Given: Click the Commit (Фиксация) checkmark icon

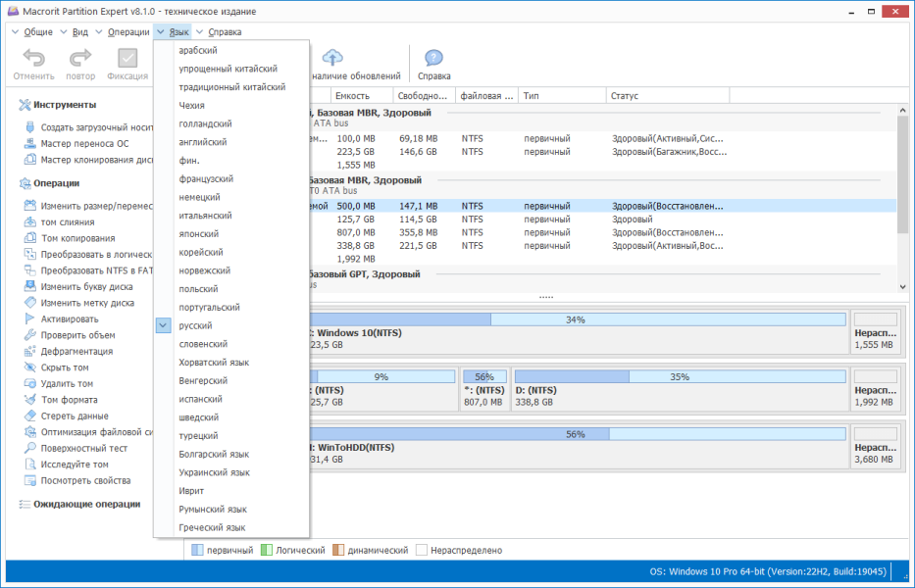Looking at the screenshot, I should [127, 59].
